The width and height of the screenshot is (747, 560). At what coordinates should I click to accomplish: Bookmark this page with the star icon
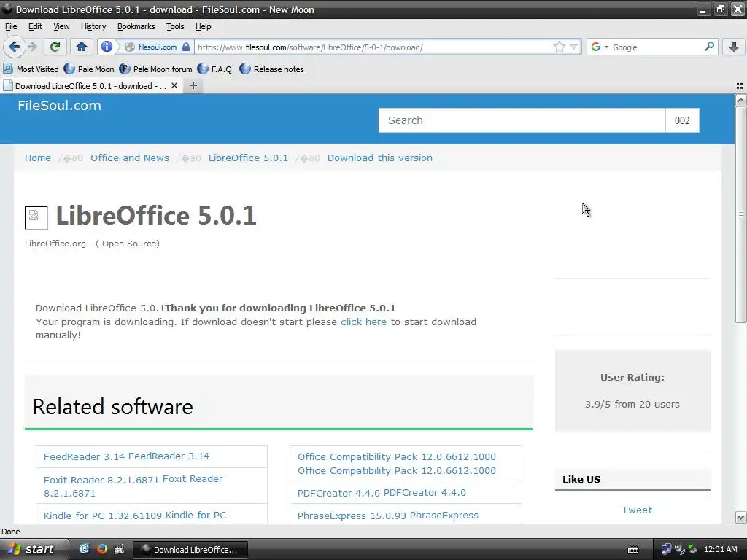coord(560,47)
